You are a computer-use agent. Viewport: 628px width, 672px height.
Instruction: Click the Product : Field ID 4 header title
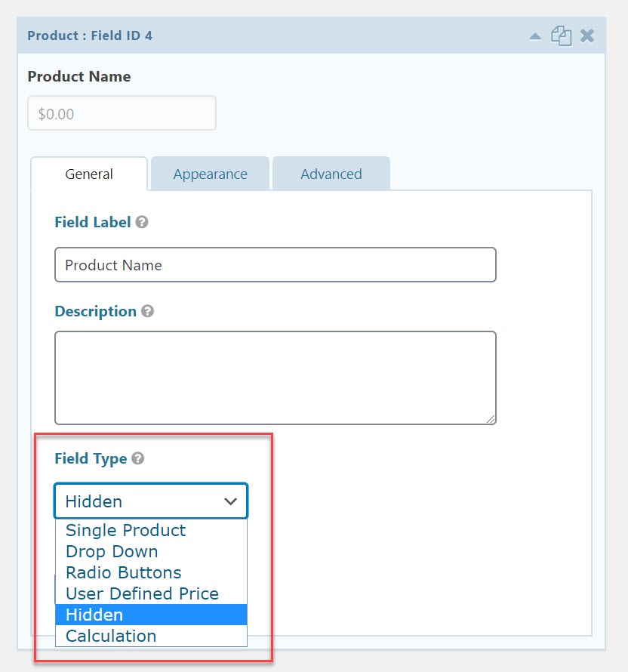(x=90, y=35)
